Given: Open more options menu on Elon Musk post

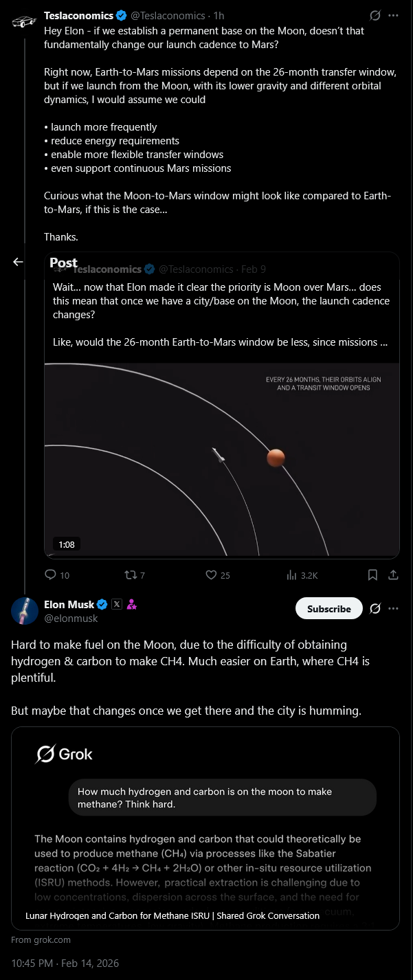Looking at the screenshot, I should (393, 608).
